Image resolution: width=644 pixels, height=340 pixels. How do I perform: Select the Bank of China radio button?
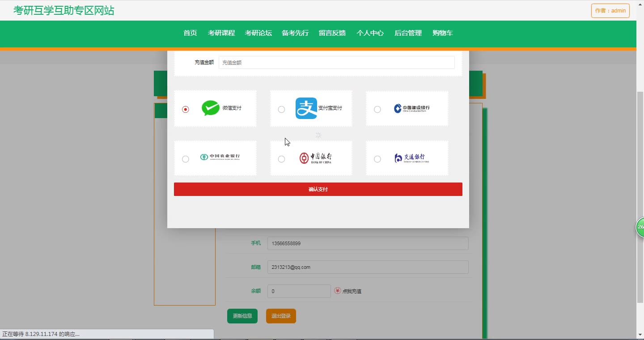click(281, 159)
